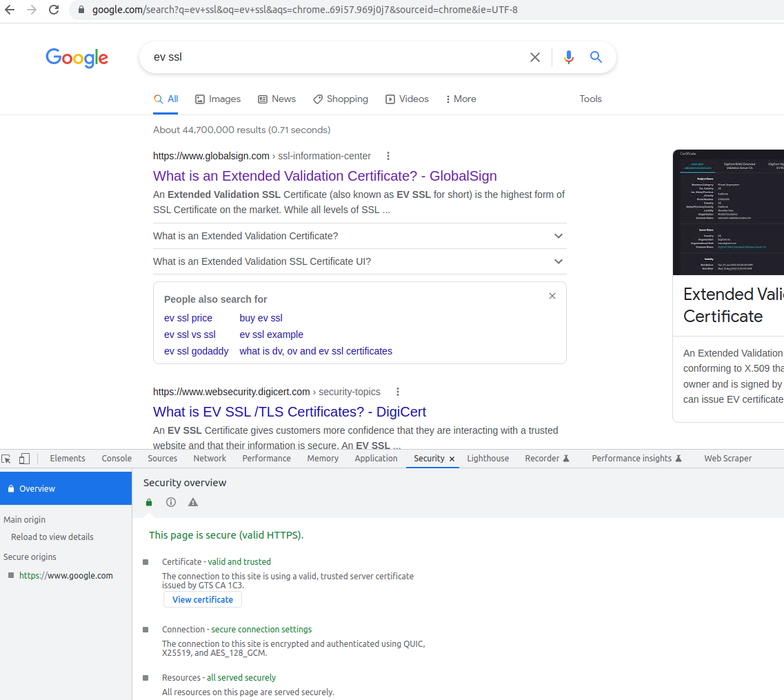Screen dimensions: 784x700
Task: Click the three-dot menu next to globalsign.com result
Action: [388, 156]
